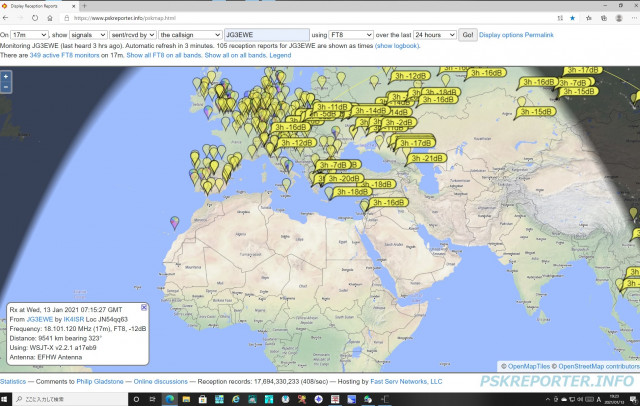Click the purple marker near the Canary Islands
This screenshot has height=406, width=640.
click(175, 222)
